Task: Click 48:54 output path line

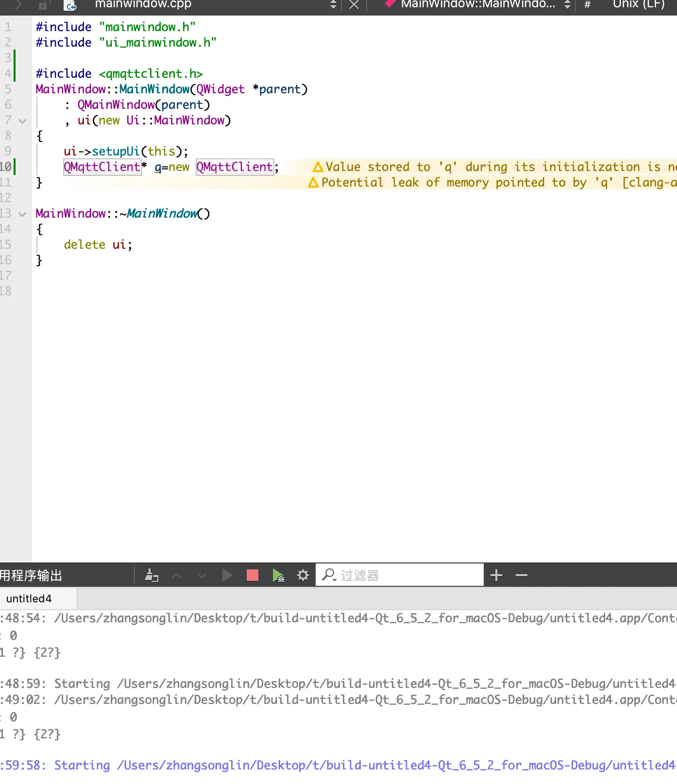Action: [x=338, y=618]
